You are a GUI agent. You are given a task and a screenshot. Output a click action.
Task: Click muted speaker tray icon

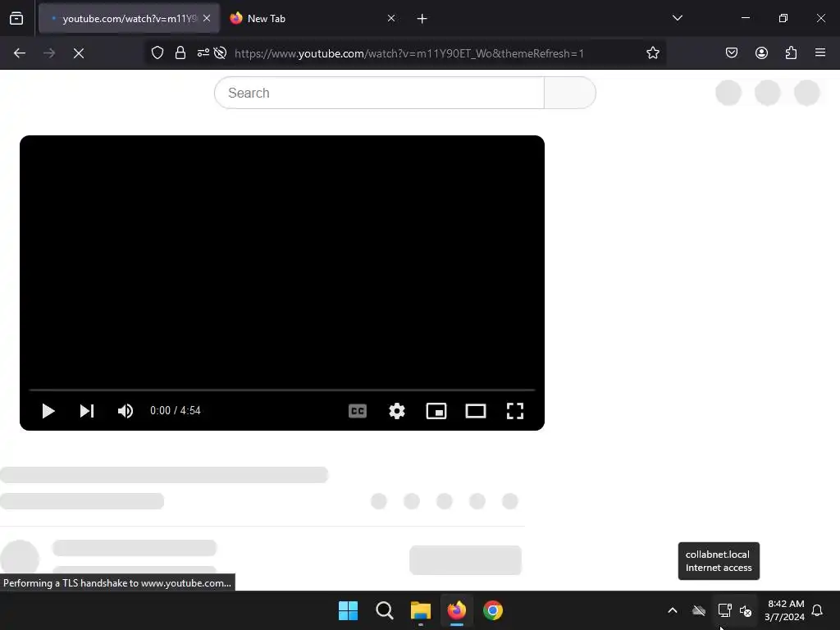(x=745, y=610)
